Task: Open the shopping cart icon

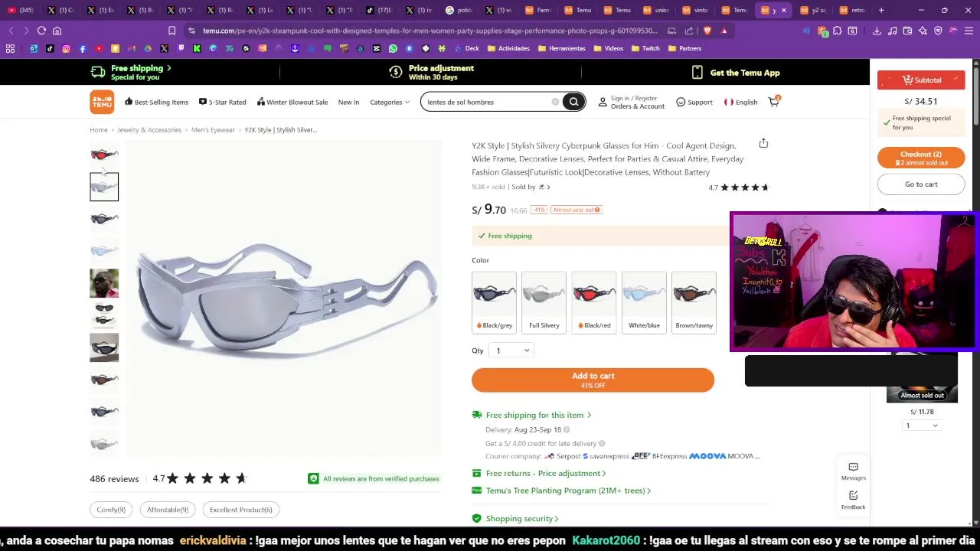Action: pos(774,102)
